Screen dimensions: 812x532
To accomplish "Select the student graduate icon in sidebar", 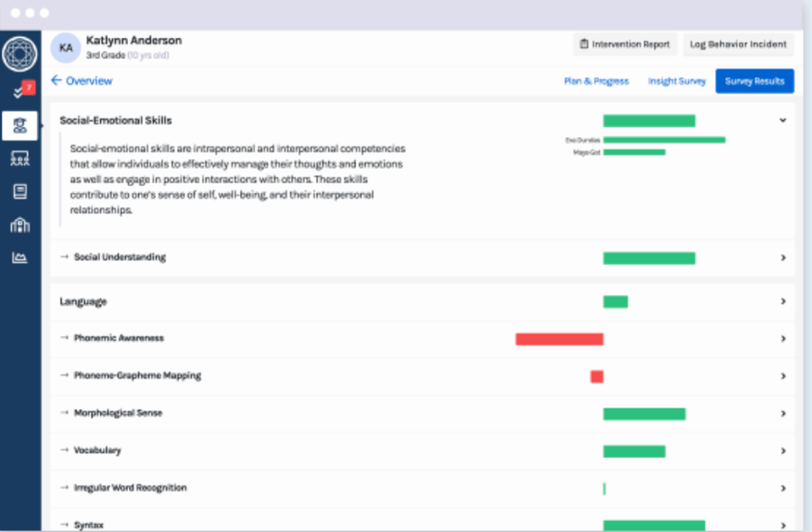I will (20, 125).
